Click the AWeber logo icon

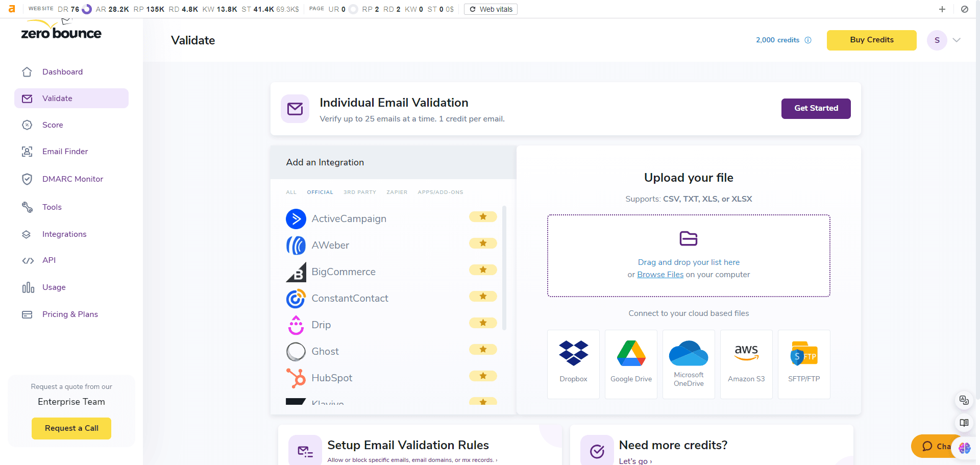click(296, 246)
